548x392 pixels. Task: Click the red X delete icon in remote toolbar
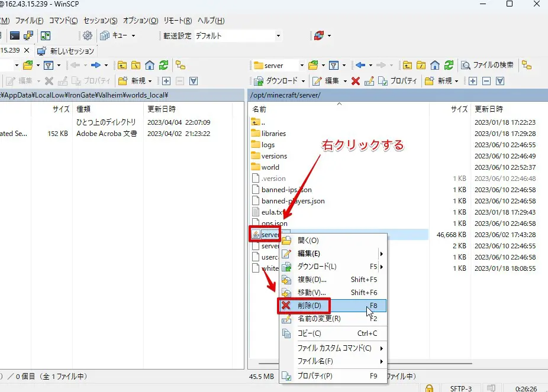pos(356,81)
